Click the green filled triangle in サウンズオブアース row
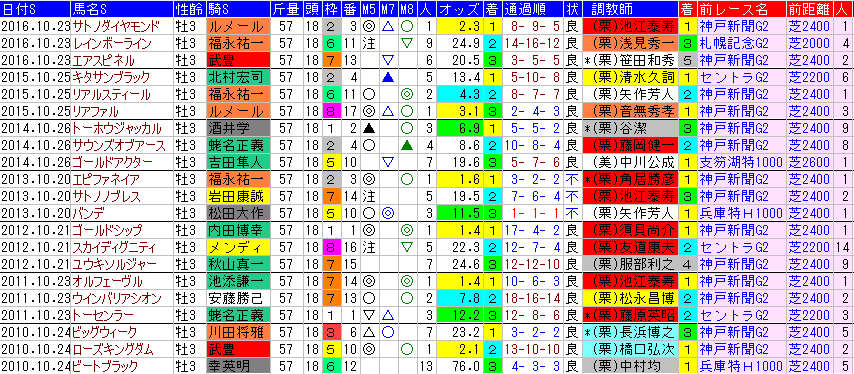 (x=406, y=145)
